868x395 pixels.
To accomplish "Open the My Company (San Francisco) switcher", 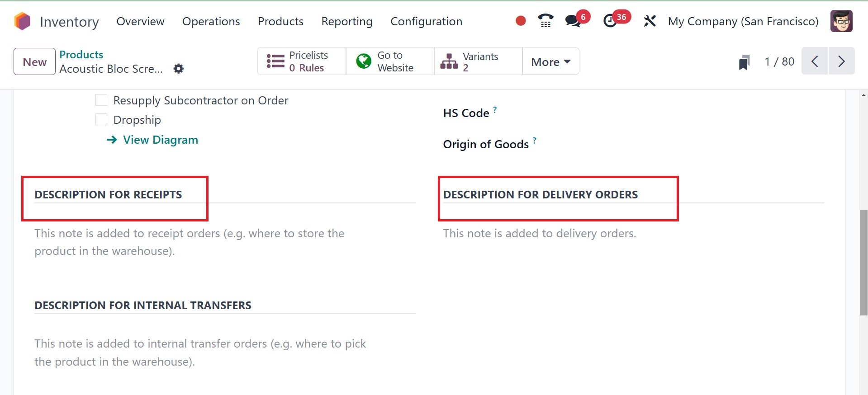I will point(743,21).
